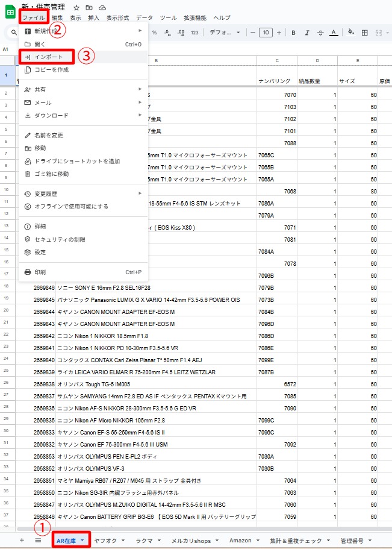The height and width of the screenshot is (549, 392).
Task: Open the text color picker
Action: pyautogui.click(x=333, y=33)
